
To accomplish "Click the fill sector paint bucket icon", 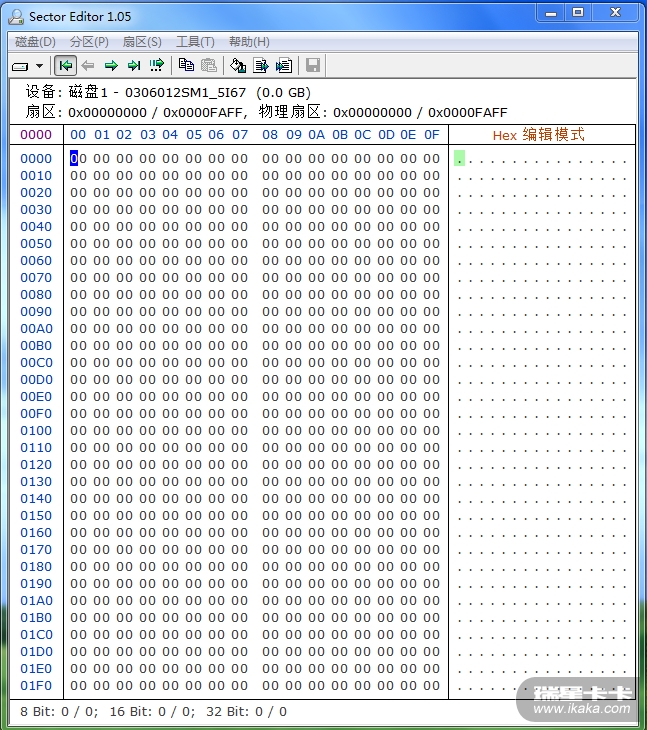I will point(238,65).
